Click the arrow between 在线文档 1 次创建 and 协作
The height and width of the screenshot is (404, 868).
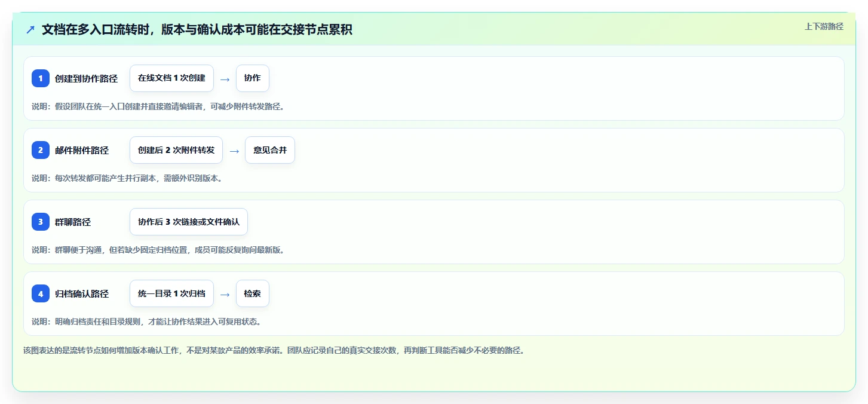point(225,79)
